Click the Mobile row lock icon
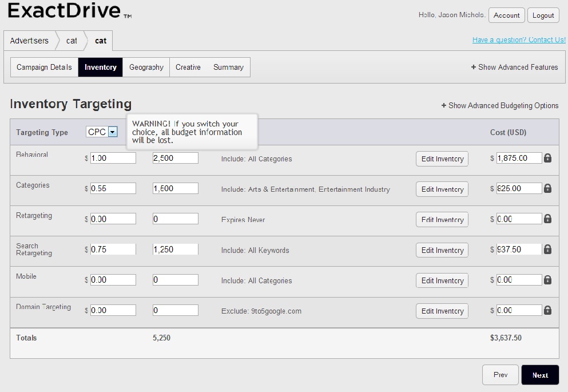568x392 pixels. tap(547, 280)
